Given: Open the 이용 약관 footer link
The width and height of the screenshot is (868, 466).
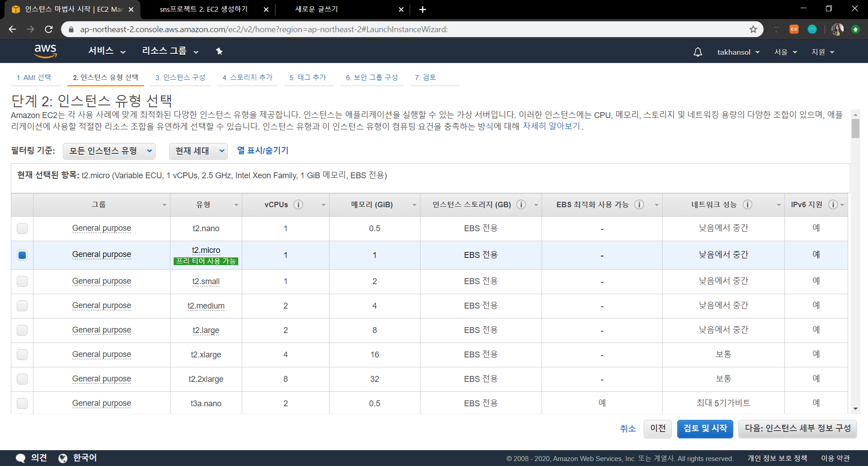Looking at the screenshot, I should pos(835,458).
